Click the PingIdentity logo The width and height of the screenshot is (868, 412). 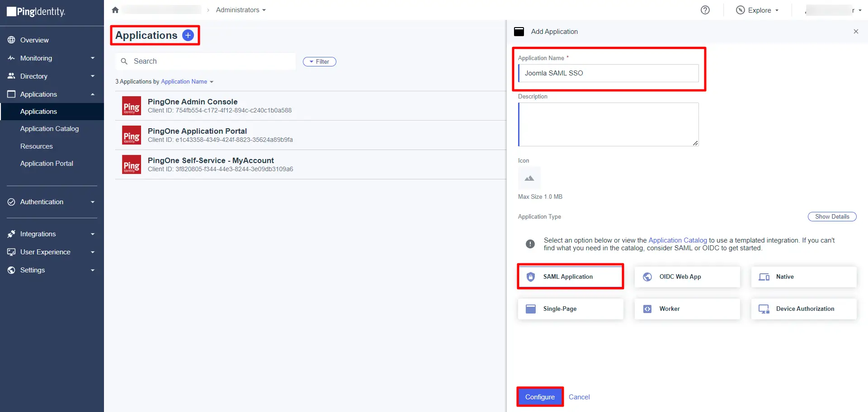pos(36,12)
